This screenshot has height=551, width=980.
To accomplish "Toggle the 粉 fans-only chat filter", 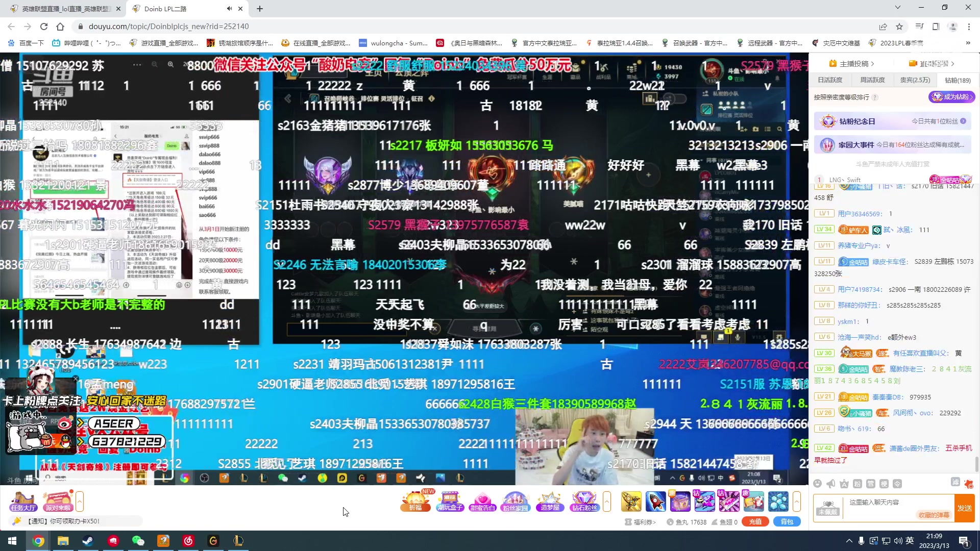I will pyautogui.click(x=858, y=484).
